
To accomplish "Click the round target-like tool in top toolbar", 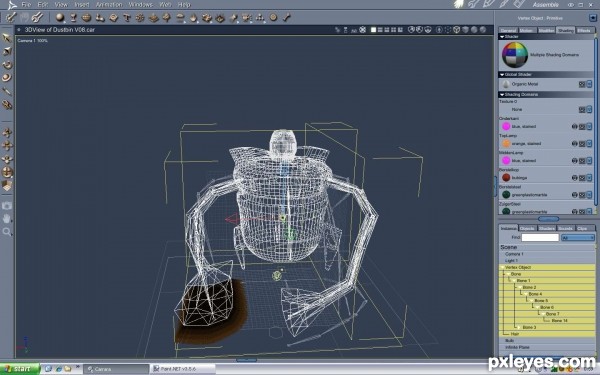I will [x=273, y=17].
